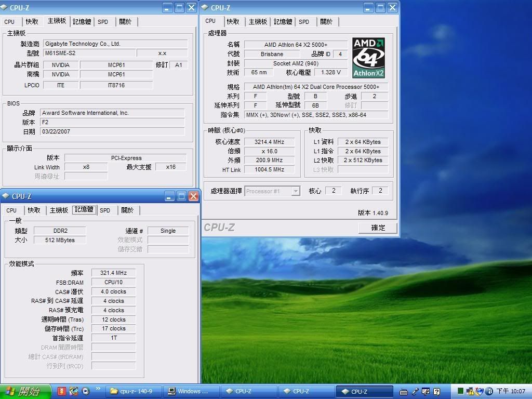Click the 確定 button
The image size is (532, 399).
click(x=378, y=228)
